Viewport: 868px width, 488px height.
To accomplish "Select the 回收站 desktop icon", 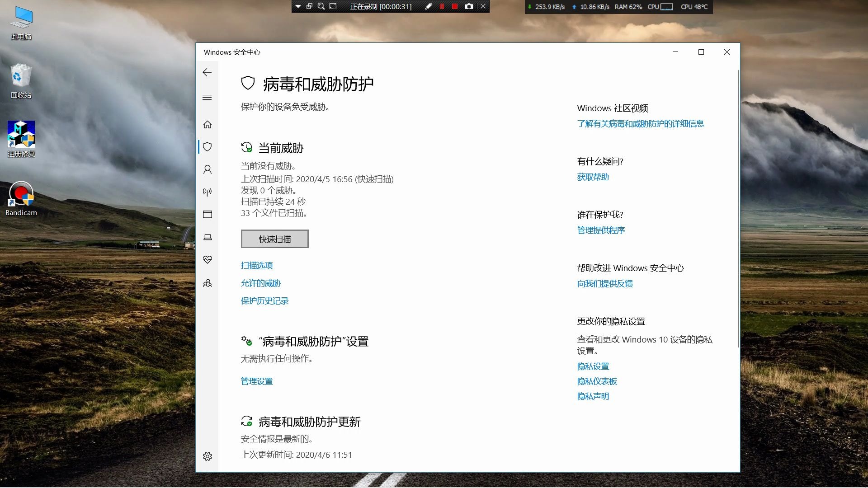I will pos(21,81).
